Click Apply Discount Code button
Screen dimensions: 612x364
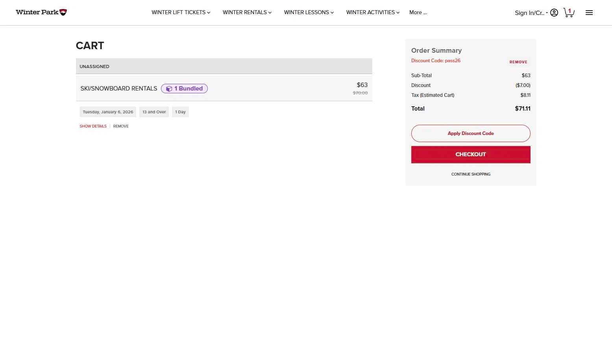click(471, 133)
